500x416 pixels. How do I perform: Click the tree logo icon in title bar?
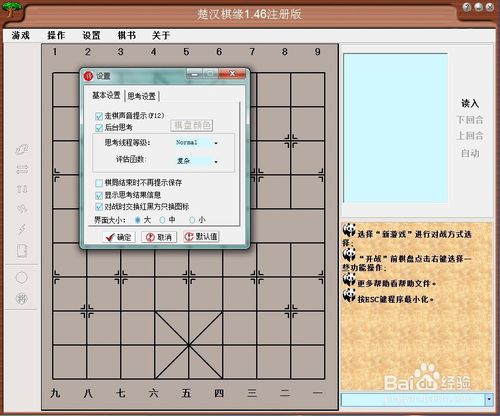coord(11,9)
